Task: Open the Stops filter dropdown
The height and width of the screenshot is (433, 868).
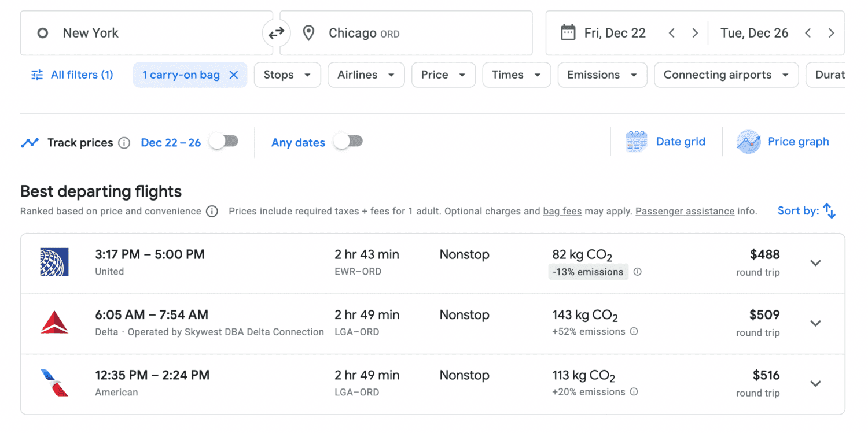Action: coord(287,75)
